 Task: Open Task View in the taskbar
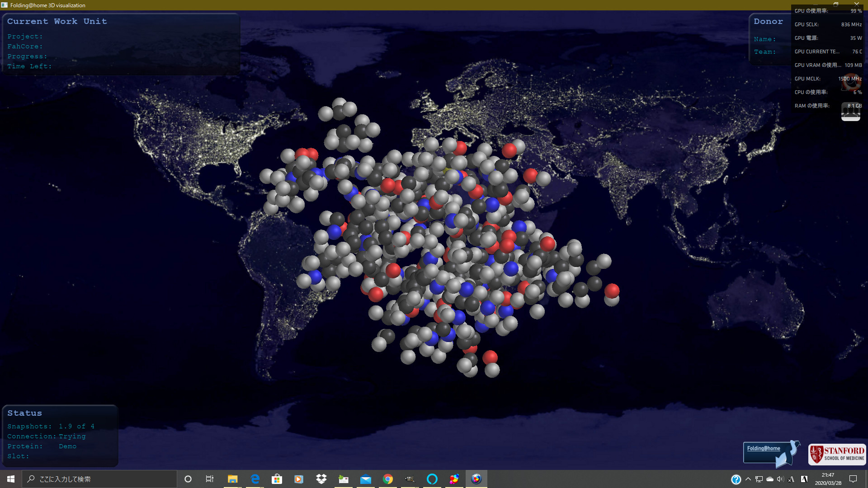coord(210,479)
